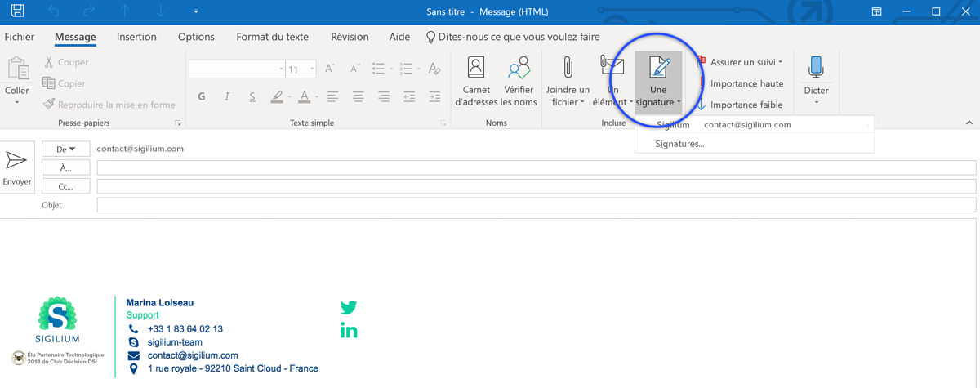Screen dimensions: 980x388
Task: Toggle underline with the S button
Action: (252, 96)
